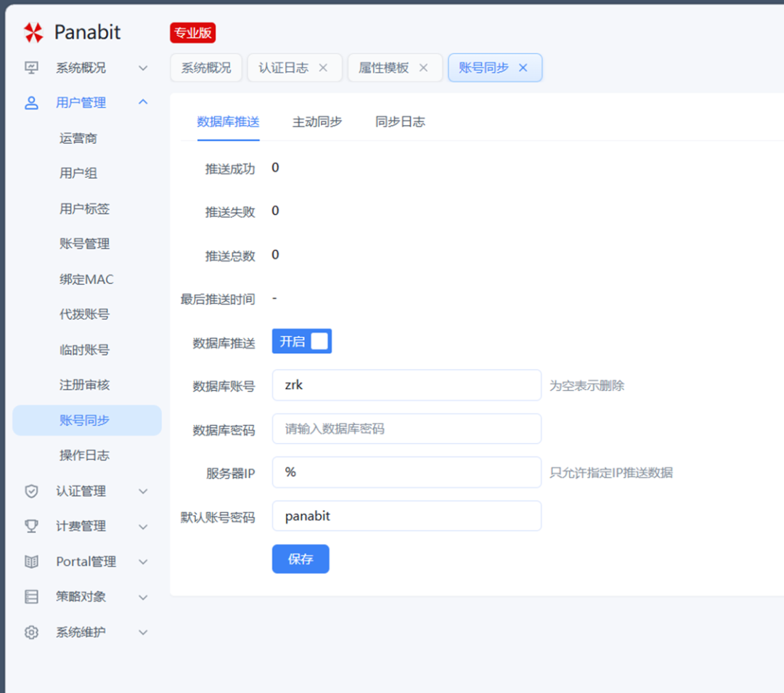Click the 认证管理 menu label

[x=81, y=491]
